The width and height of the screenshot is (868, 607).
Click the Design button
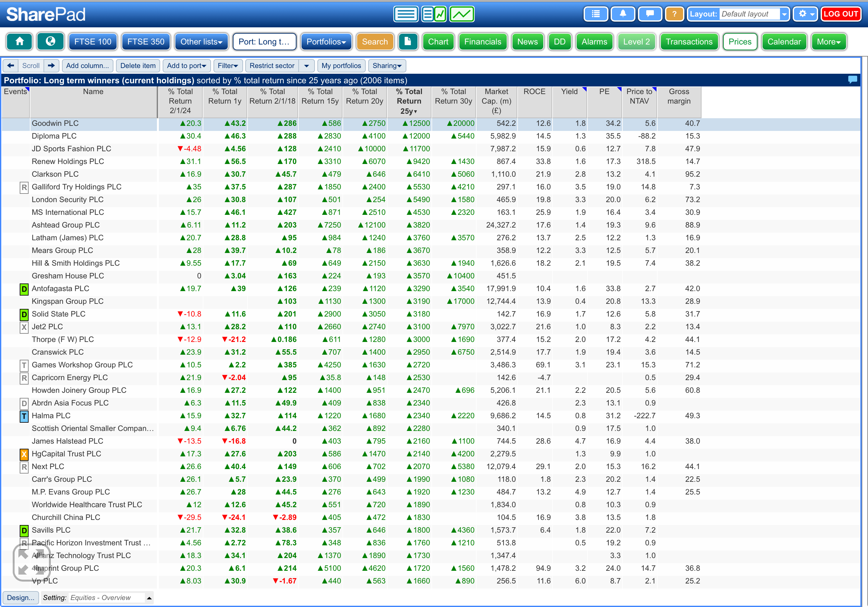(x=20, y=597)
